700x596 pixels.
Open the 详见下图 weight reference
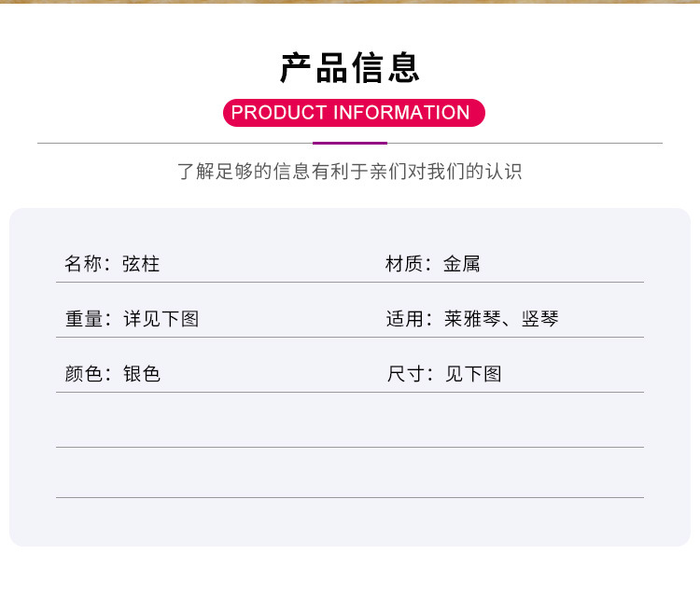click(161, 319)
